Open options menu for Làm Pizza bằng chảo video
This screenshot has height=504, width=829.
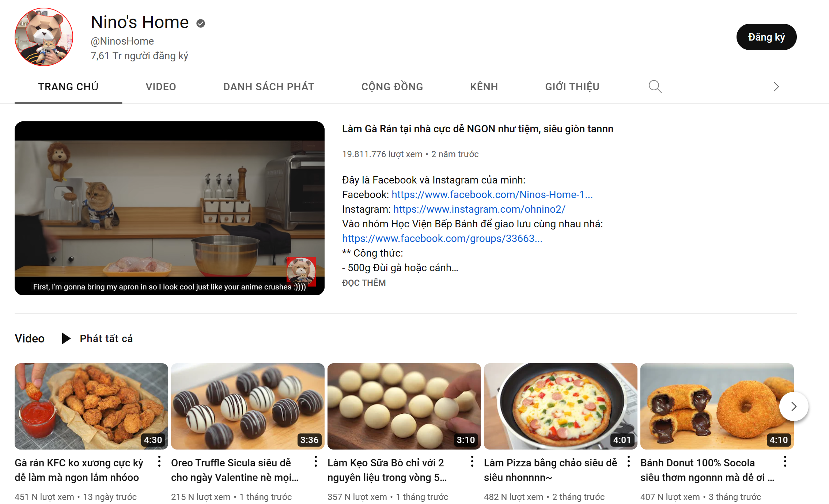coord(629,462)
